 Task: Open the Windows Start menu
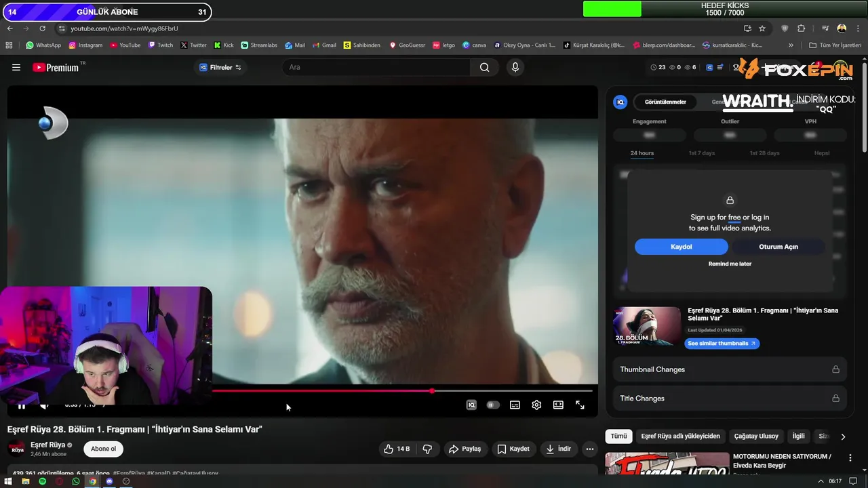(x=8, y=481)
